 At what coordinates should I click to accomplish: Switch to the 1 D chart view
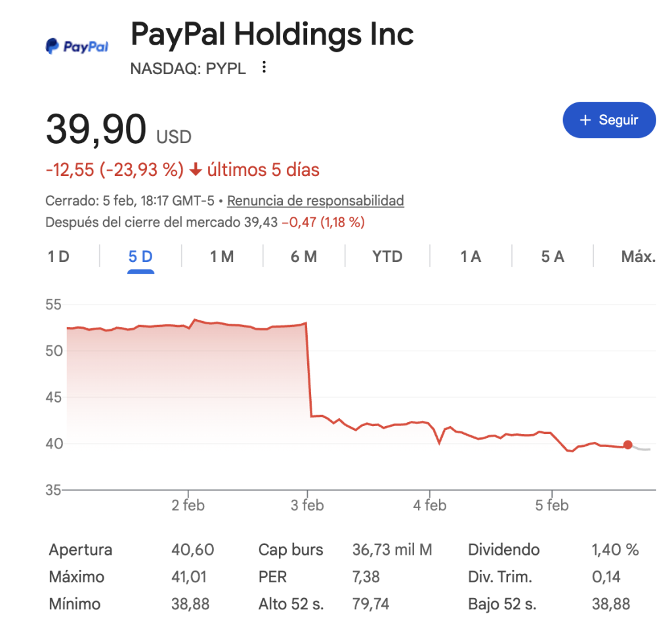click(59, 256)
